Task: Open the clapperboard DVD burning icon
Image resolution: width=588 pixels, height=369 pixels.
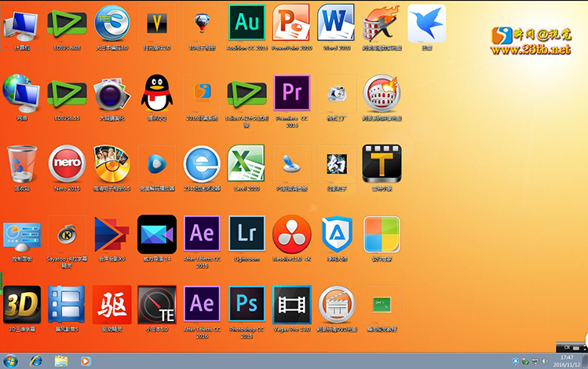Action: pos(337,304)
